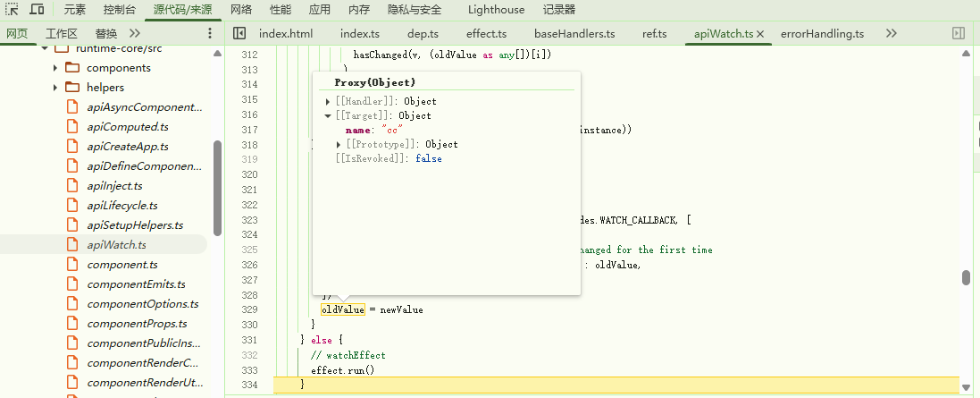The width and height of the screenshot is (980, 398).
Task: Open the 元素 panel tab
Action: pos(75,9)
